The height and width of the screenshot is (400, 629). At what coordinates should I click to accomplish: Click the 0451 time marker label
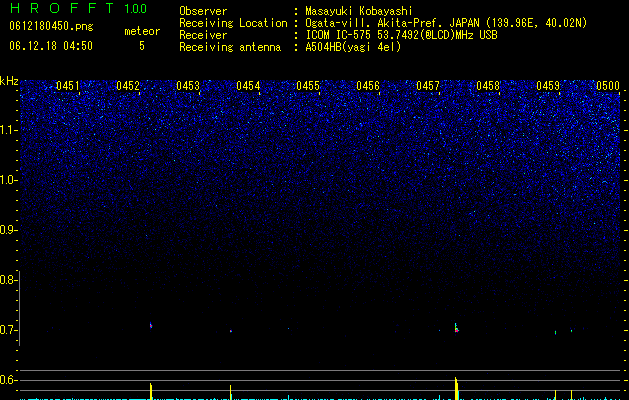click(67, 86)
